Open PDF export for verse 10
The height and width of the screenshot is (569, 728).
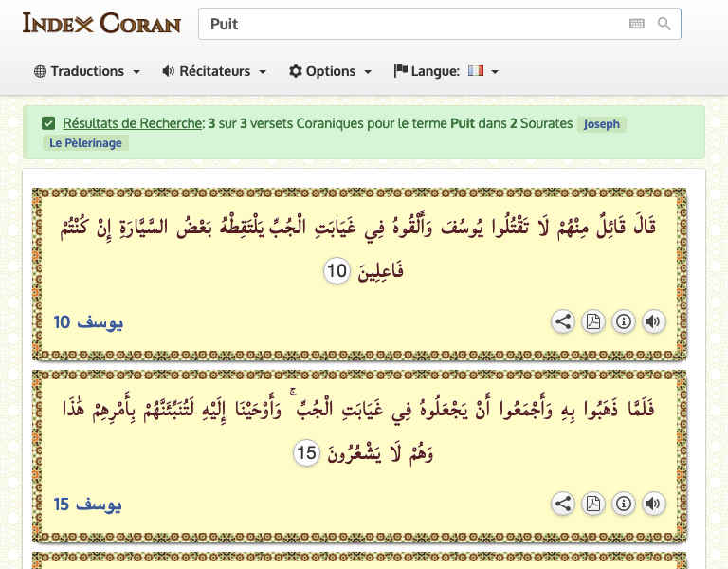click(592, 321)
